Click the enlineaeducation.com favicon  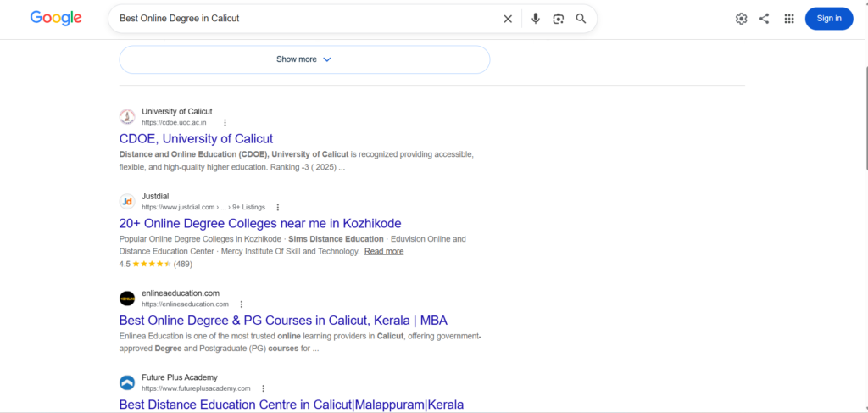(x=127, y=299)
